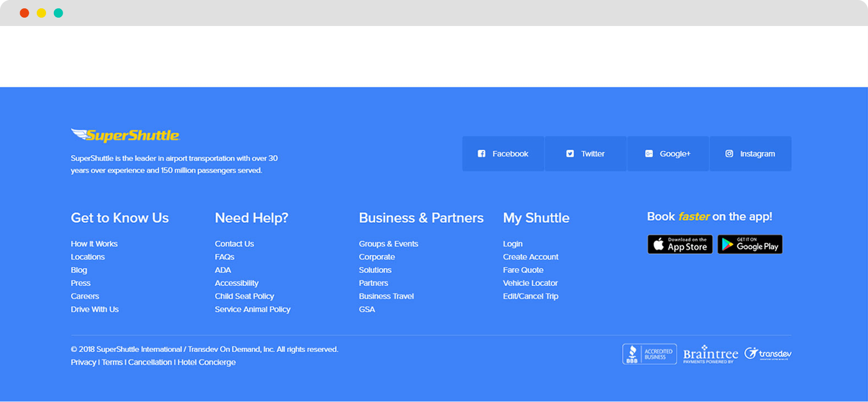This screenshot has height=402, width=868.
Task: Open the Business Travel link
Action: point(386,297)
